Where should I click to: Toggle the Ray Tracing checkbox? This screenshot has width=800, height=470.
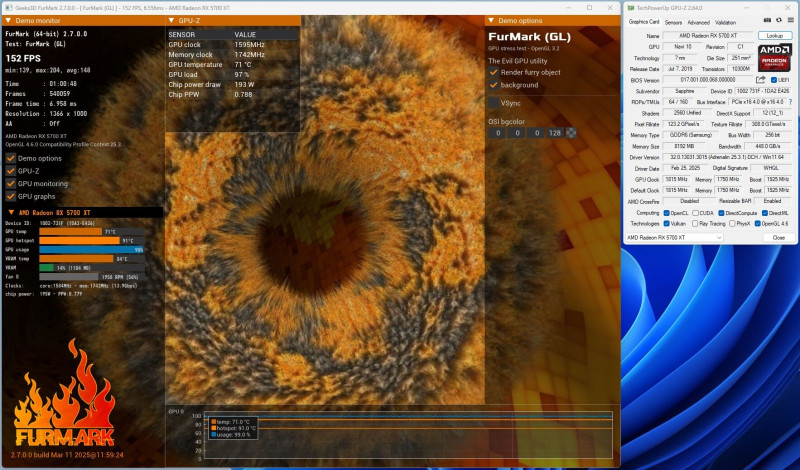695,224
